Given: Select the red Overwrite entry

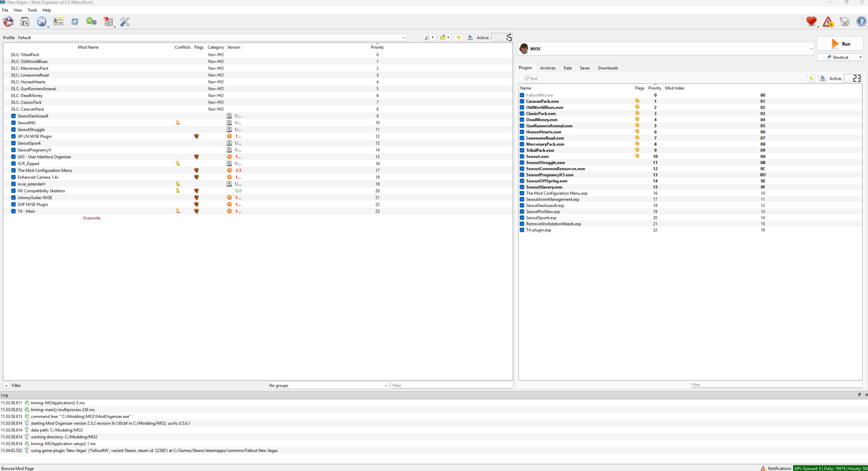Looking at the screenshot, I should pyautogui.click(x=92, y=218).
